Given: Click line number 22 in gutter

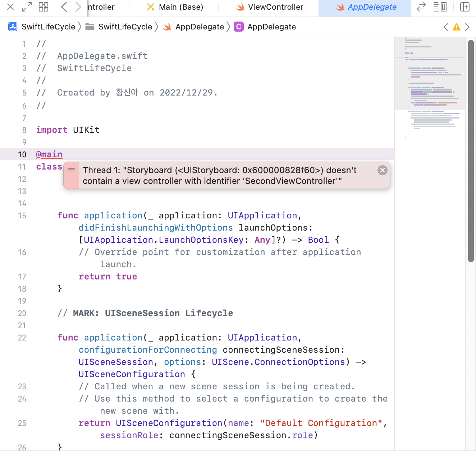Looking at the screenshot, I should [22, 338].
